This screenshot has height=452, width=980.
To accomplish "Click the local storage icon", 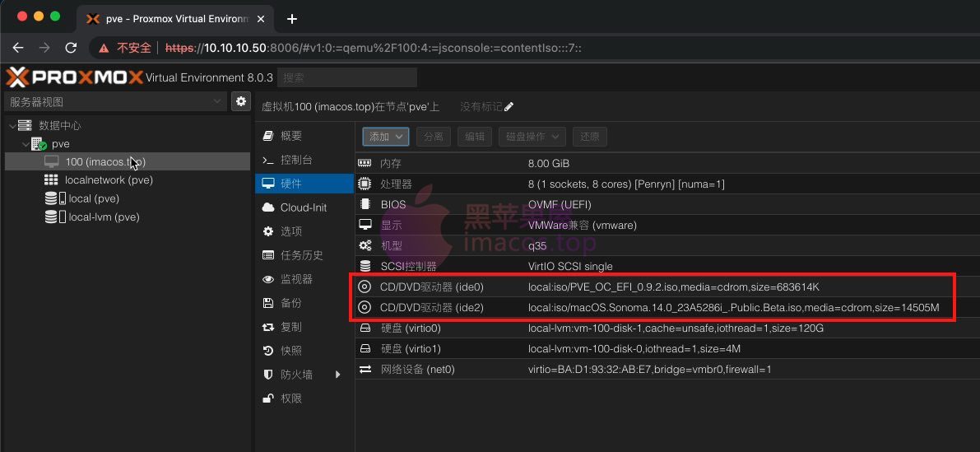I will coord(55,198).
